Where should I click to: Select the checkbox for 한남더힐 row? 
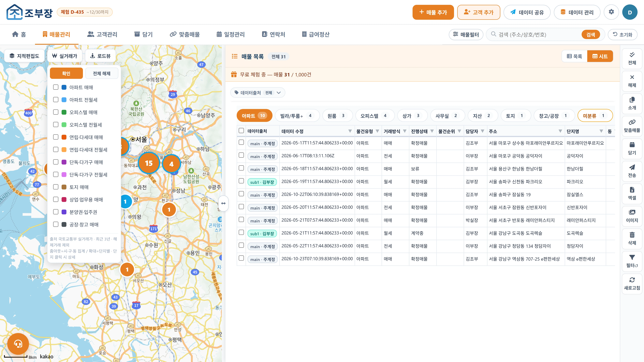point(241,168)
